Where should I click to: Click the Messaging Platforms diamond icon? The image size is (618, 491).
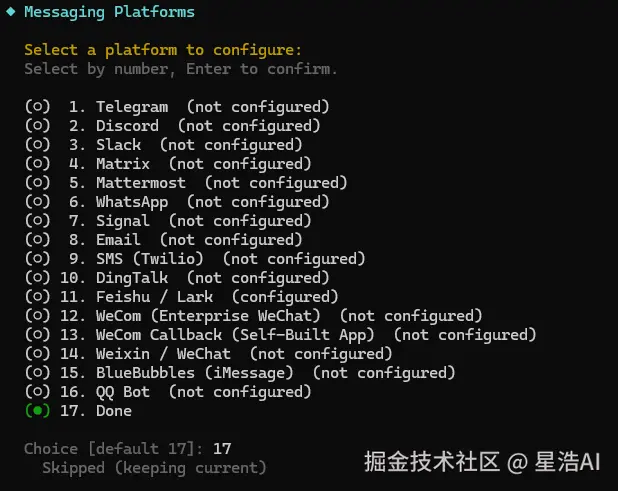pos(10,12)
